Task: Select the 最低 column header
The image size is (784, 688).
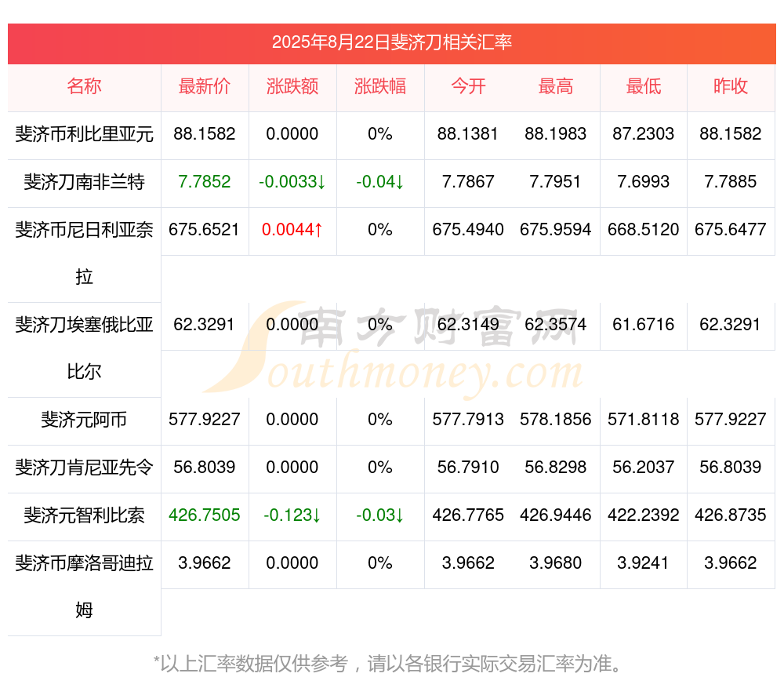Action: (x=644, y=86)
